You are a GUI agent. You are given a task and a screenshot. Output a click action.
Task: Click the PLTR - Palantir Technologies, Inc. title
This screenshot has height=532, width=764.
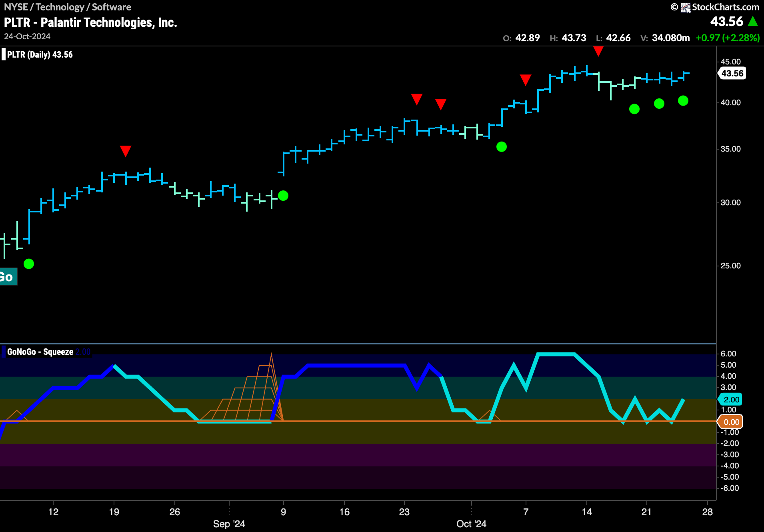pos(90,22)
